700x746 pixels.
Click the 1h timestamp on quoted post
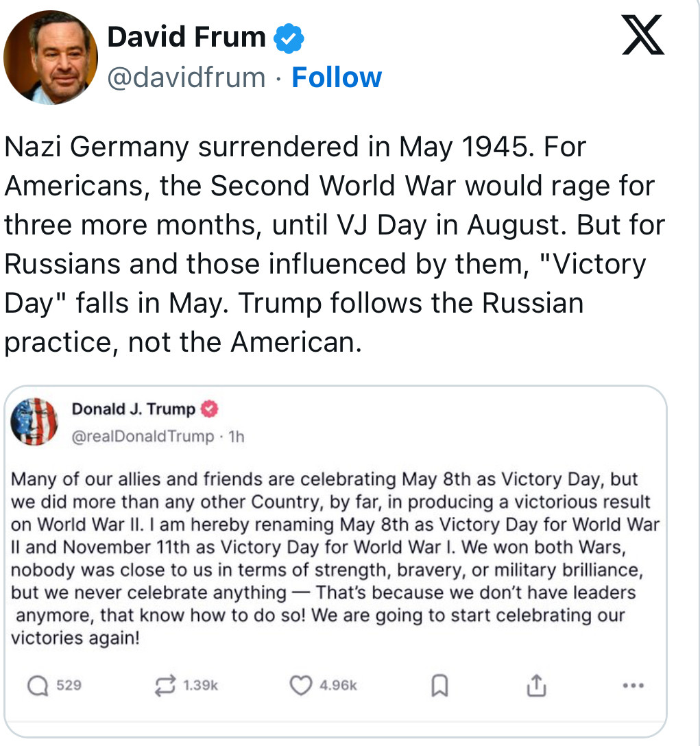237,436
